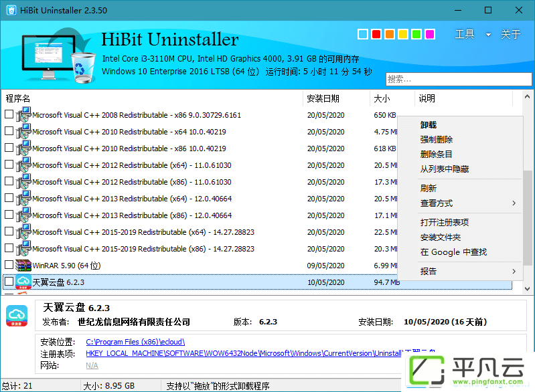Tick checkbox for Visual C++ 2013 (x64)
535x392 pixels.
pos(9,198)
